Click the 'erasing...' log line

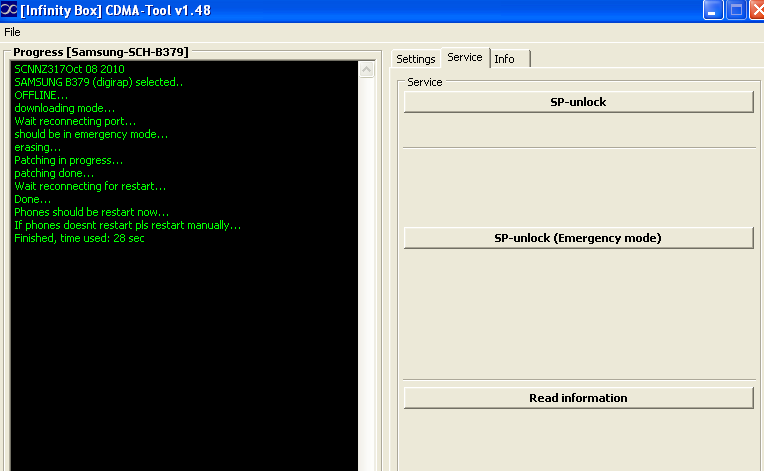point(38,147)
